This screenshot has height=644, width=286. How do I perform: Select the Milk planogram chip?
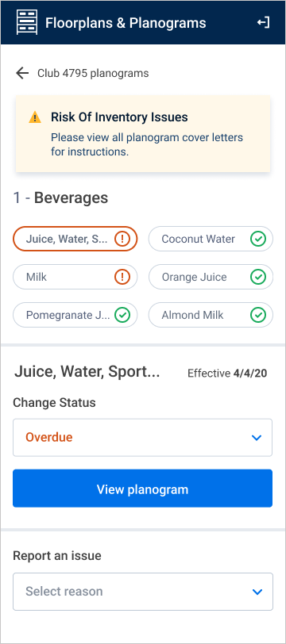pyautogui.click(x=75, y=277)
